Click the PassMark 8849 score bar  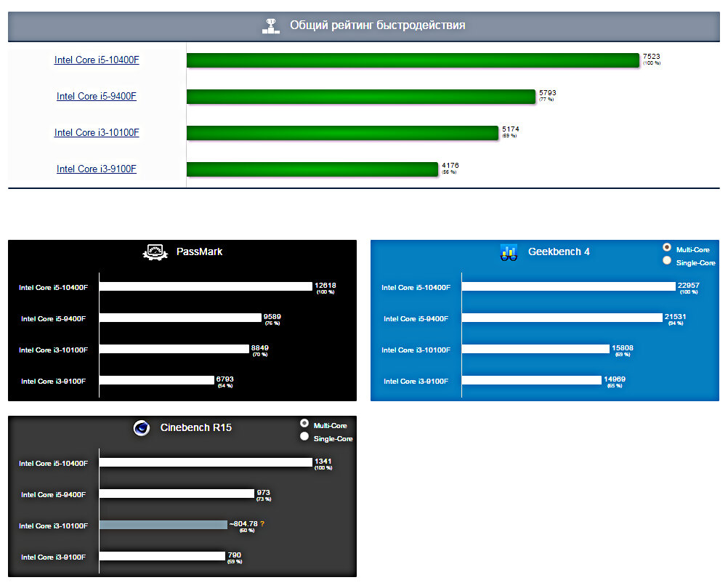[x=174, y=349]
